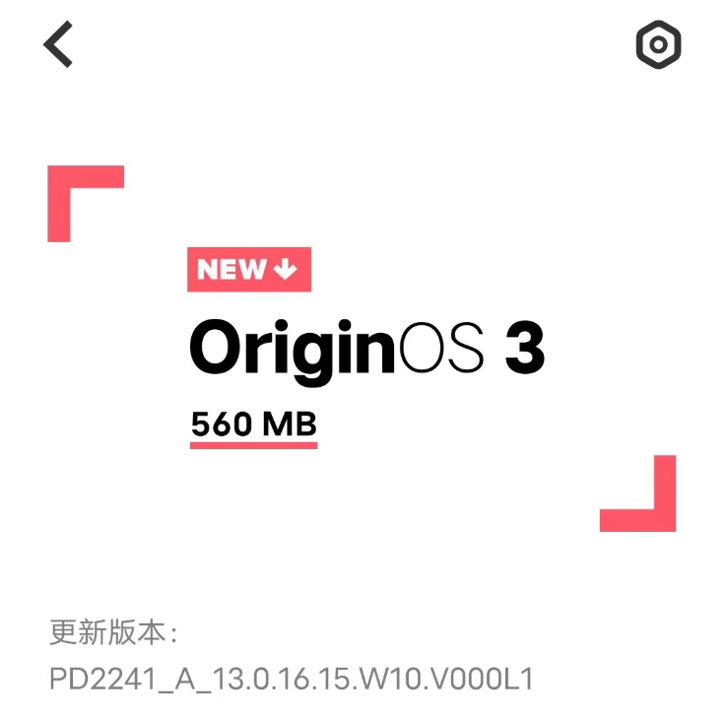728x717 pixels.
Task: Tap the number 560 in the size
Action: coord(222,424)
